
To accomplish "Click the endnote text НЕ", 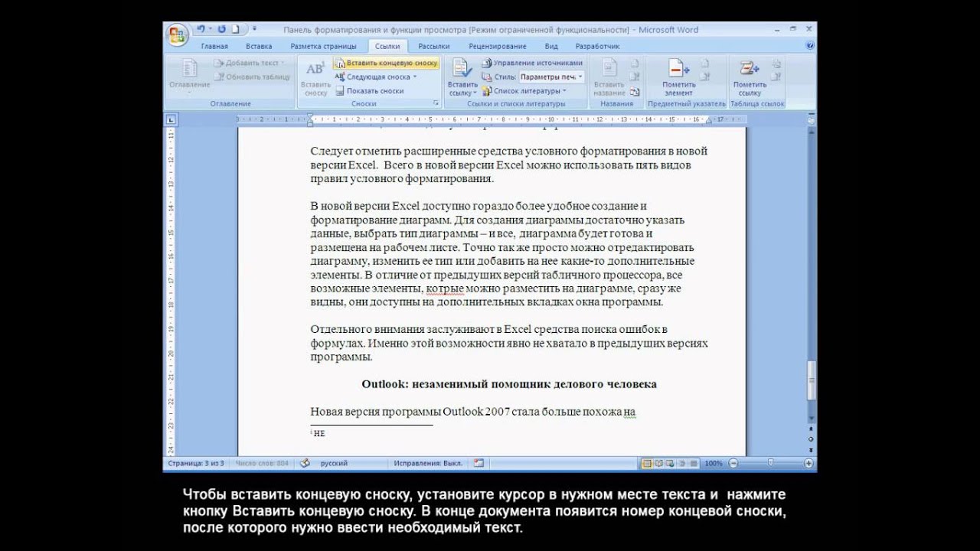I will [x=319, y=433].
